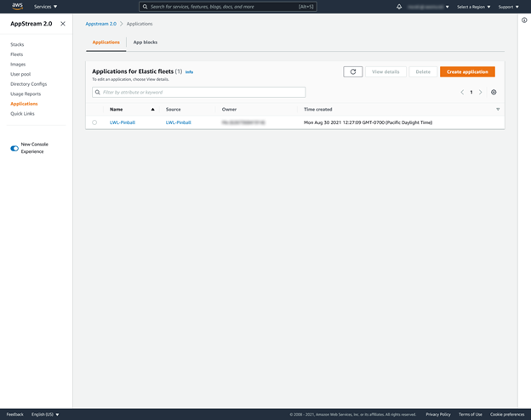Click the refresh applications button
Viewport: 531px width, 420px height.
click(x=353, y=71)
